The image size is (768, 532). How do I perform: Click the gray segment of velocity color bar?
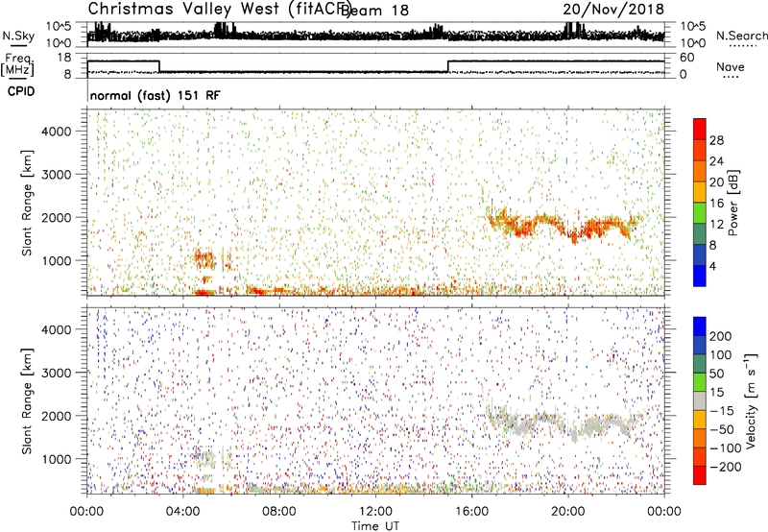[x=700, y=400]
